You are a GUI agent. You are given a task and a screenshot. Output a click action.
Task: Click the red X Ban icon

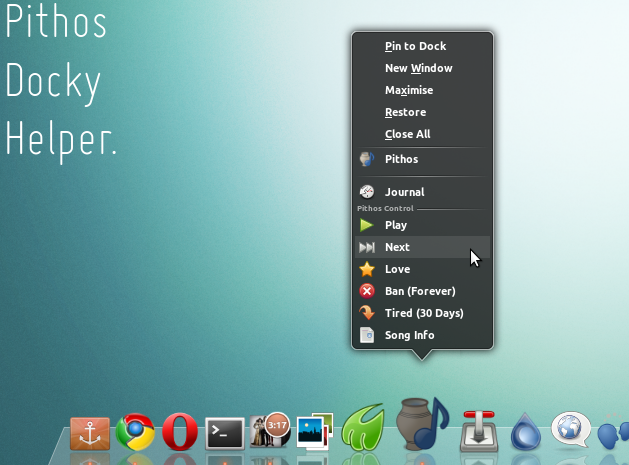click(x=367, y=291)
